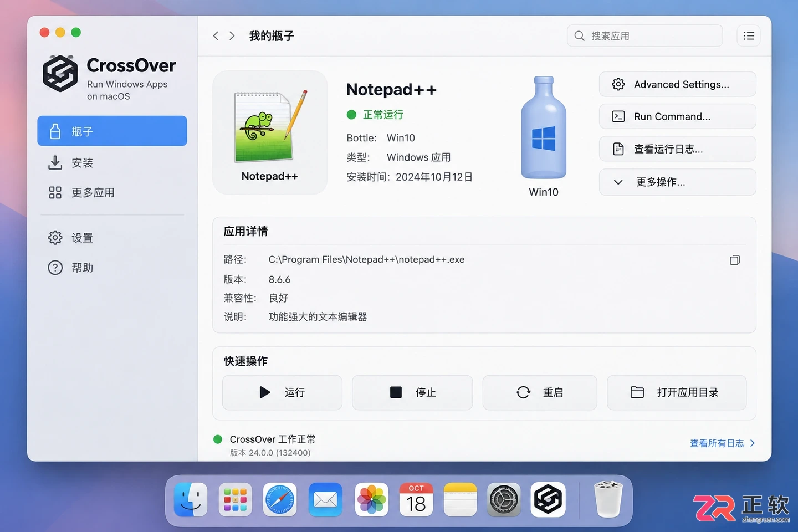Click the 兼容性 value 良好
Image resolution: width=798 pixels, height=532 pixels.
pyautogui.click(x=278, y=298)
